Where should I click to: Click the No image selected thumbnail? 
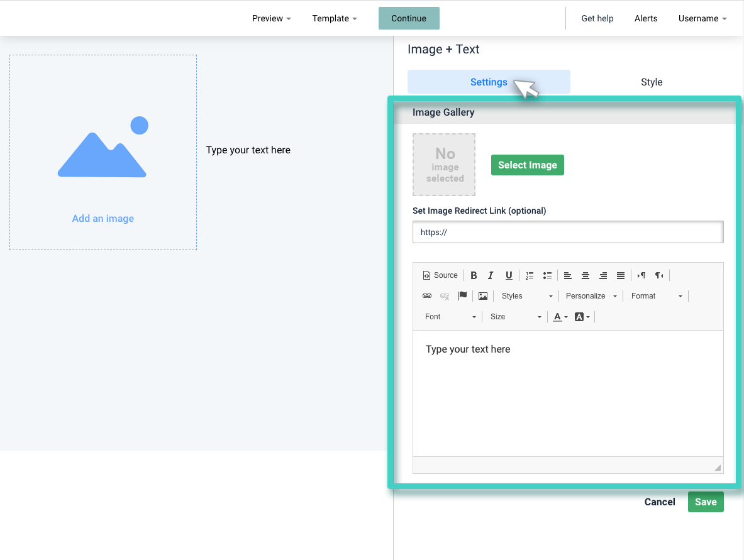(x=444, y=165)
